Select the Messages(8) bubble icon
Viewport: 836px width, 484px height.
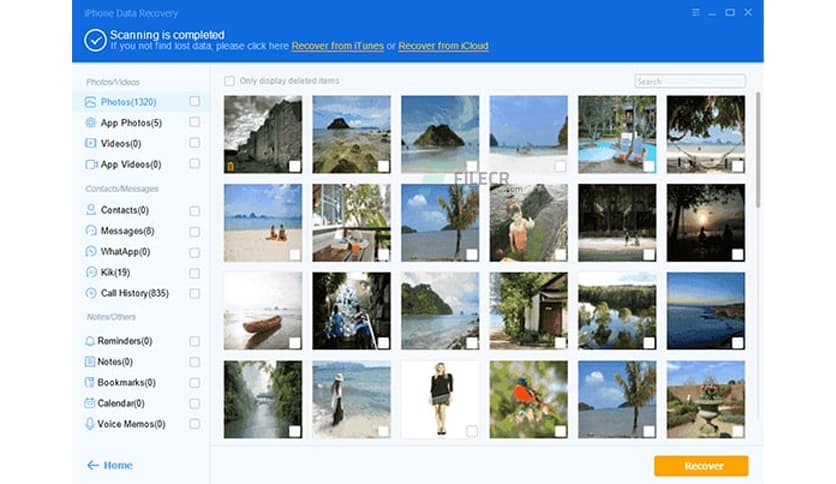point(91,230)
